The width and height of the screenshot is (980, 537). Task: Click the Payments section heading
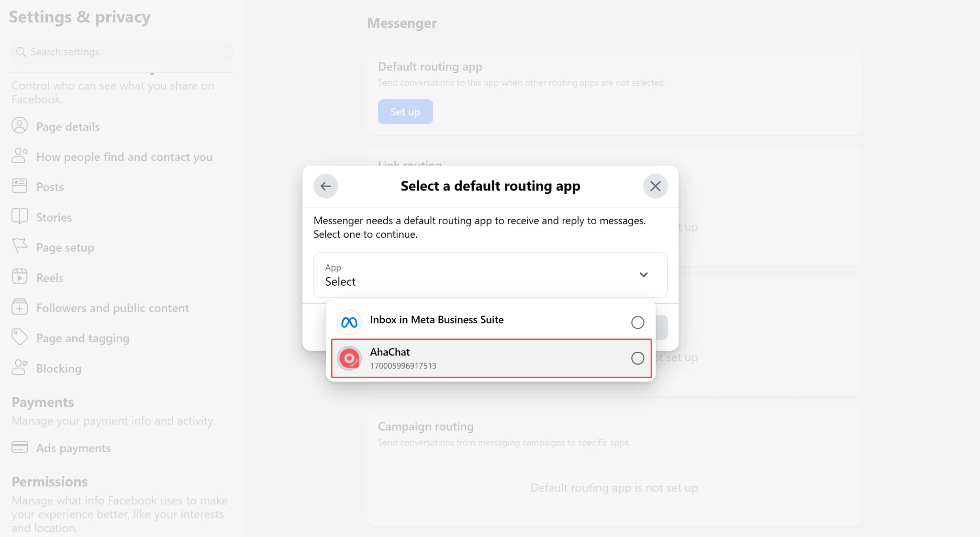tap(43, 402)
